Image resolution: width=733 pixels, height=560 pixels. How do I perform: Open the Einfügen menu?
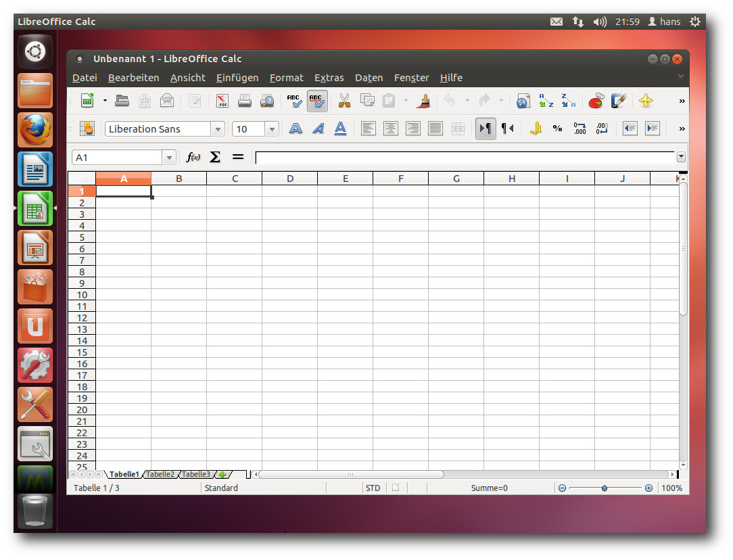coord(237,78)
